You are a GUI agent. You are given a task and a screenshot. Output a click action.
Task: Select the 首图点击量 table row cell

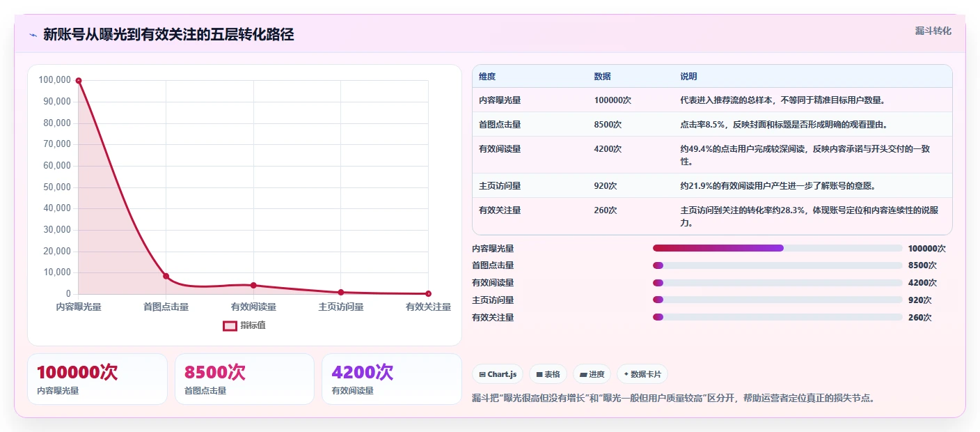tap(530, 125)
